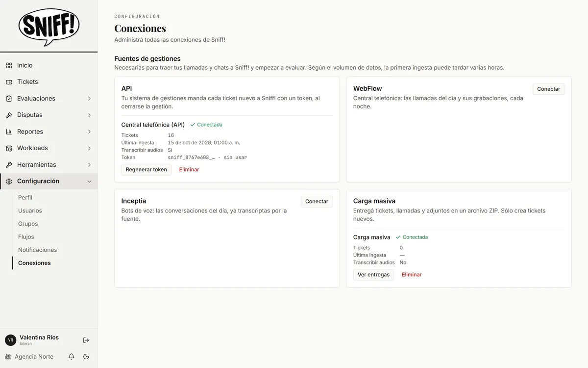Image resolution: width=588 pixels, height=368 pixels.
Task: Click the Configuración gear icon
Action: pos(9,181)
